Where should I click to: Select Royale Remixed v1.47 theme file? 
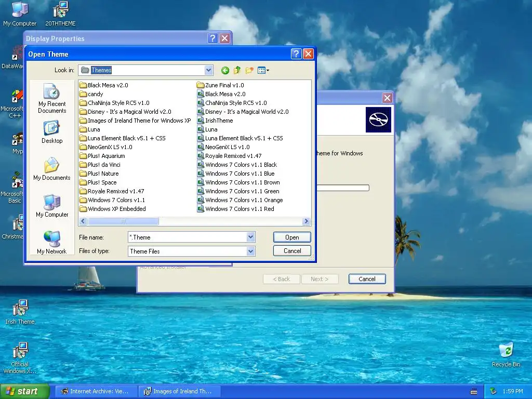[x=229, y=156]
